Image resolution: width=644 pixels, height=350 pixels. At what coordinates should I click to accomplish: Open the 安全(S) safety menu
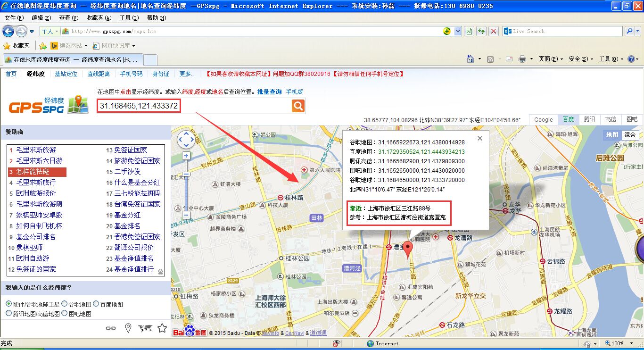click(x=581, y=59)
